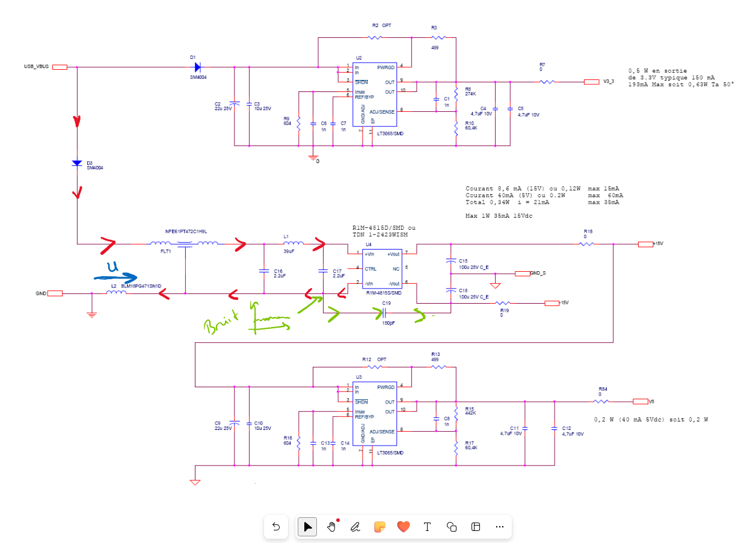The image size is (756, 543).
Task: Click the 'Total 0,34W i = 21mA' line
Action: [508, 202]
